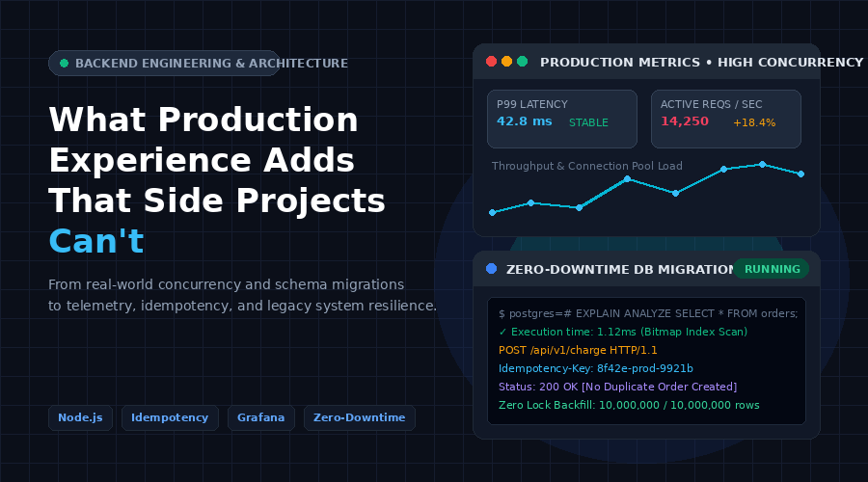The image size is (868, 482).
Task: Click the Backend Engineering & Architecture badge
Action: click(164, 63)
